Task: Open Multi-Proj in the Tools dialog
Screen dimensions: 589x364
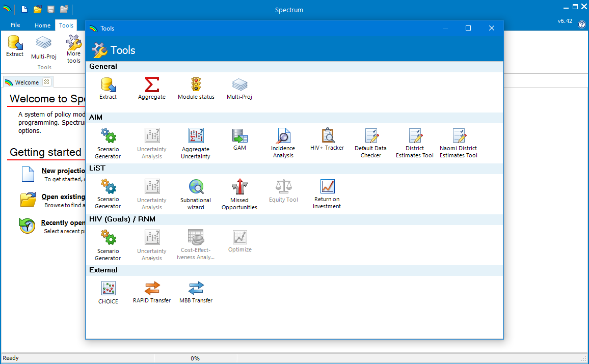Action: tap(239, 88)
